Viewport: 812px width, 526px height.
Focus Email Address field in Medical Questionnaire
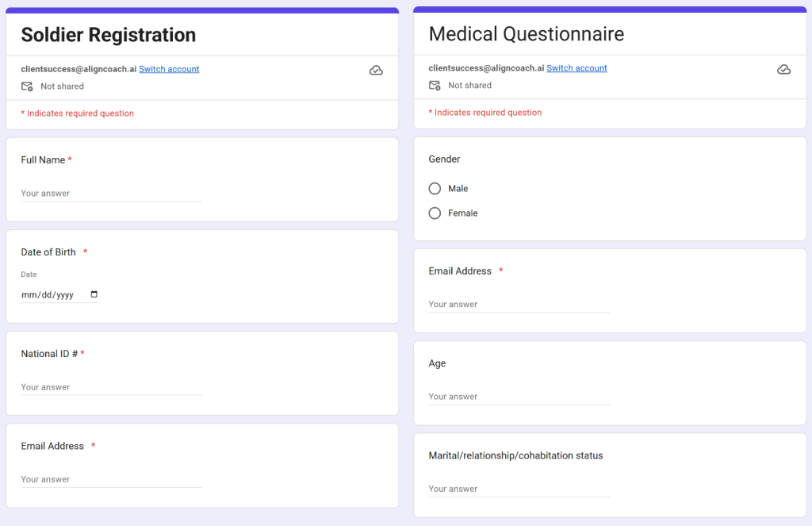tap(519, 304)
